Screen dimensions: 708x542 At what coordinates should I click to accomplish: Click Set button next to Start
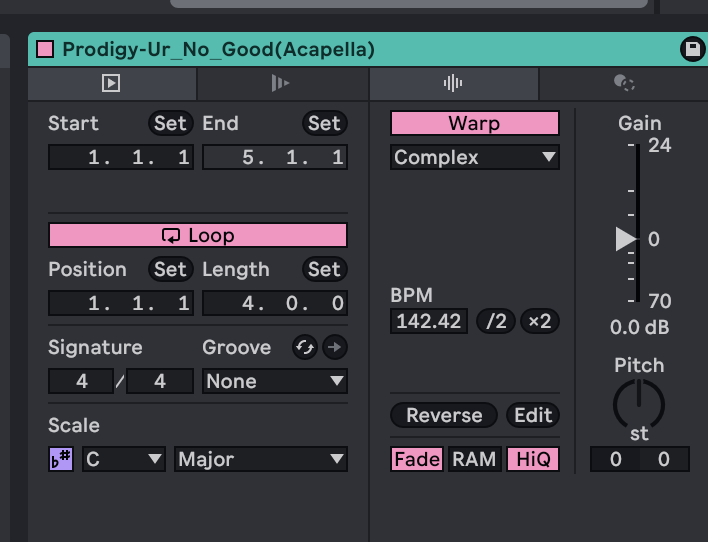170,123
